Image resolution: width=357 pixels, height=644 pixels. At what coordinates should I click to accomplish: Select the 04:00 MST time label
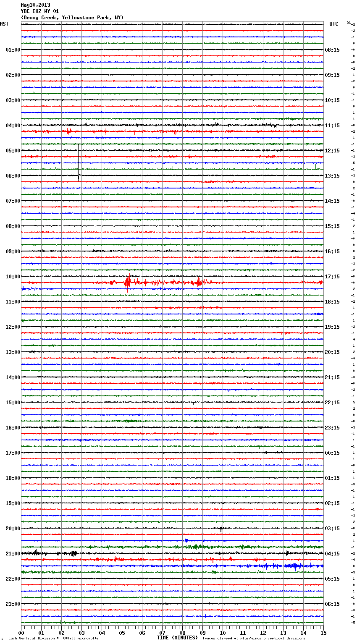coord(13,126)
